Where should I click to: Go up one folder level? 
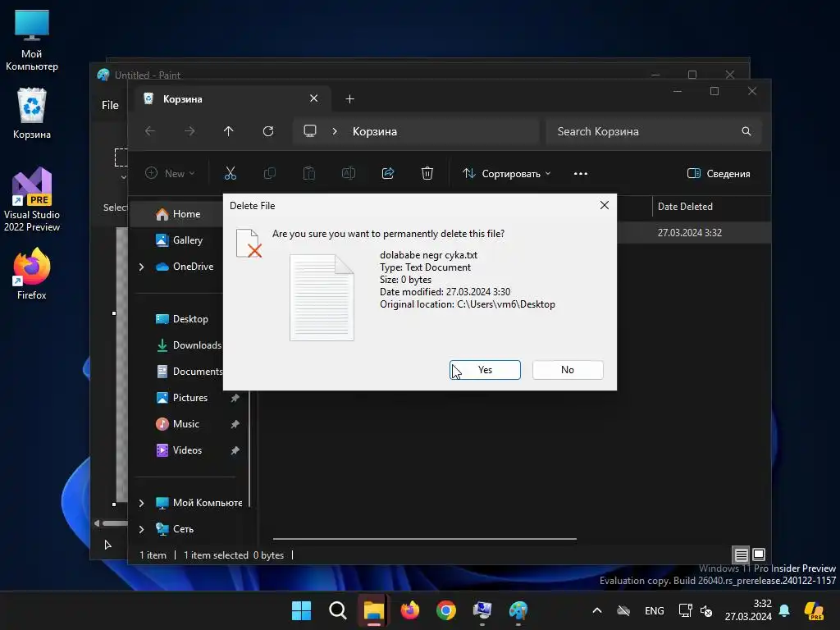coord(229,131)
